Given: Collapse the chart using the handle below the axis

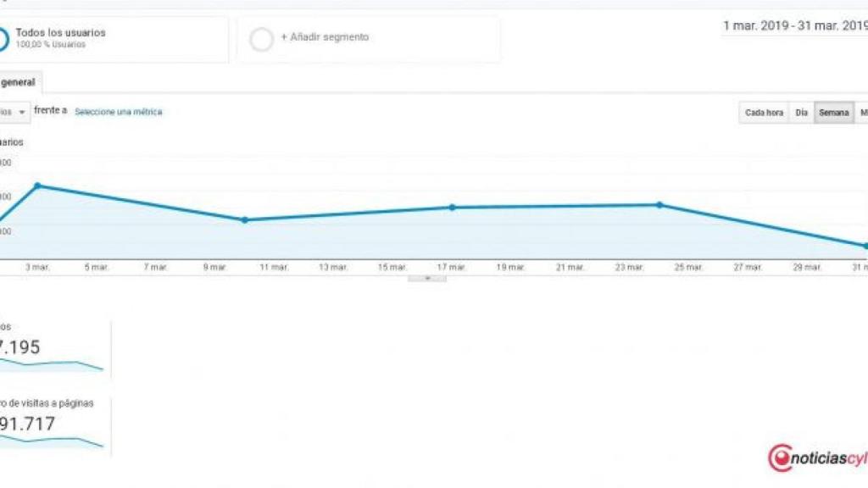Looking at the screenshot, I should tap(427, 278).
